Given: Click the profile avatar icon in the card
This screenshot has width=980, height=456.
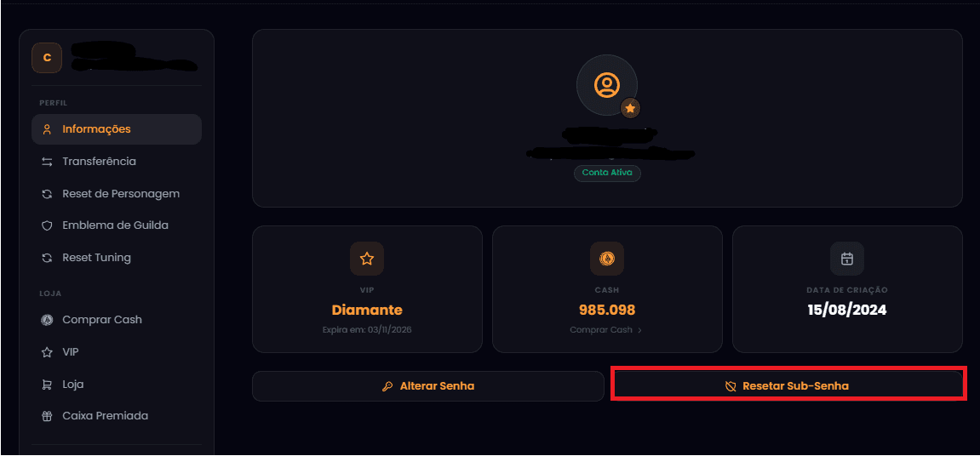Looking at the screenshot, I should click(x=606, y=85).
